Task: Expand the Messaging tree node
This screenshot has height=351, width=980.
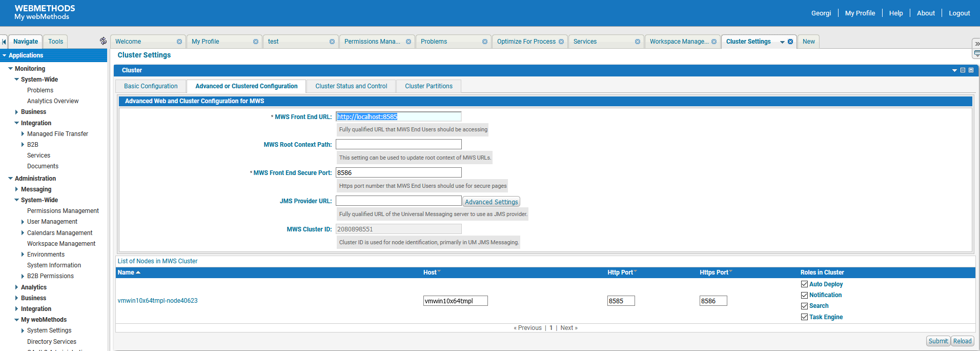Action: point(16,189)
